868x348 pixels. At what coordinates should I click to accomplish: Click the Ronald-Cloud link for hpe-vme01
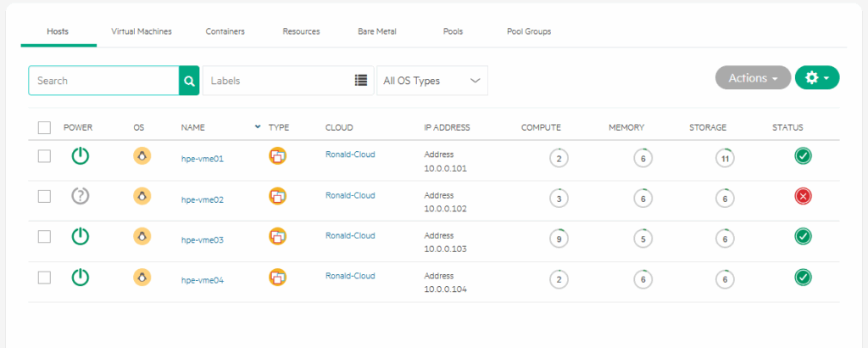[350, 154]
